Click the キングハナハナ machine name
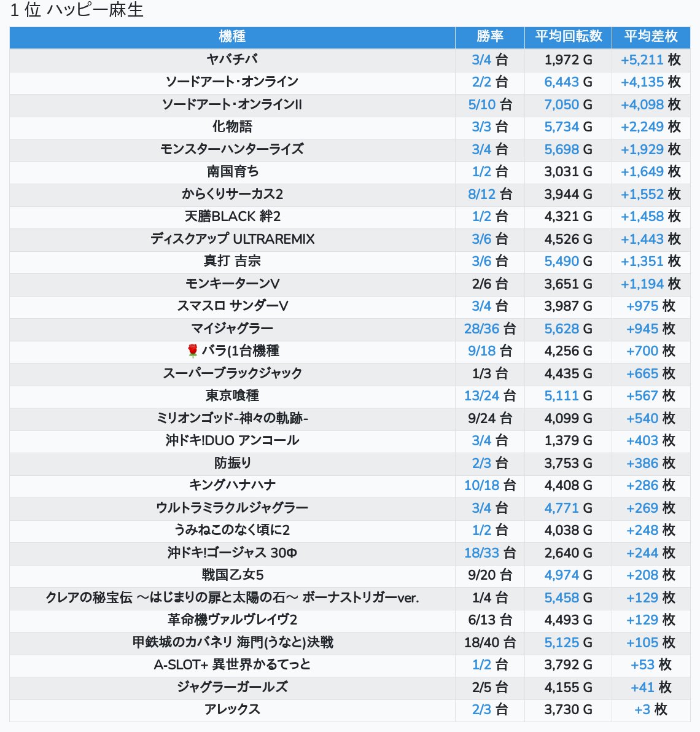The height and width of the screenshot is (732, 700). tap(232, 485)
